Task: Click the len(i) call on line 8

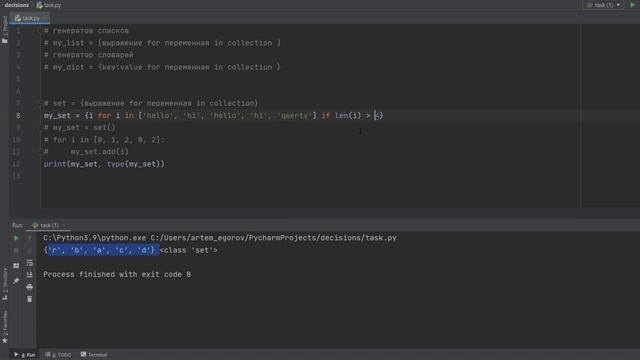Action: coord(348,116)
